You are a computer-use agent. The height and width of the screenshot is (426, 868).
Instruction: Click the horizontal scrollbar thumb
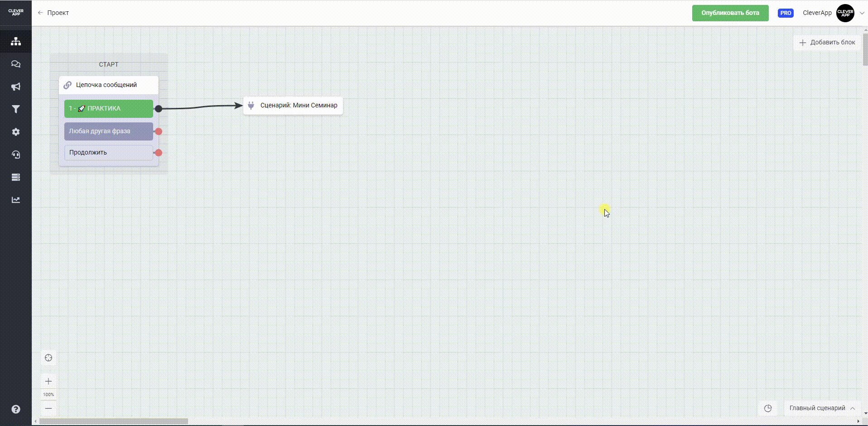point(113,421)
